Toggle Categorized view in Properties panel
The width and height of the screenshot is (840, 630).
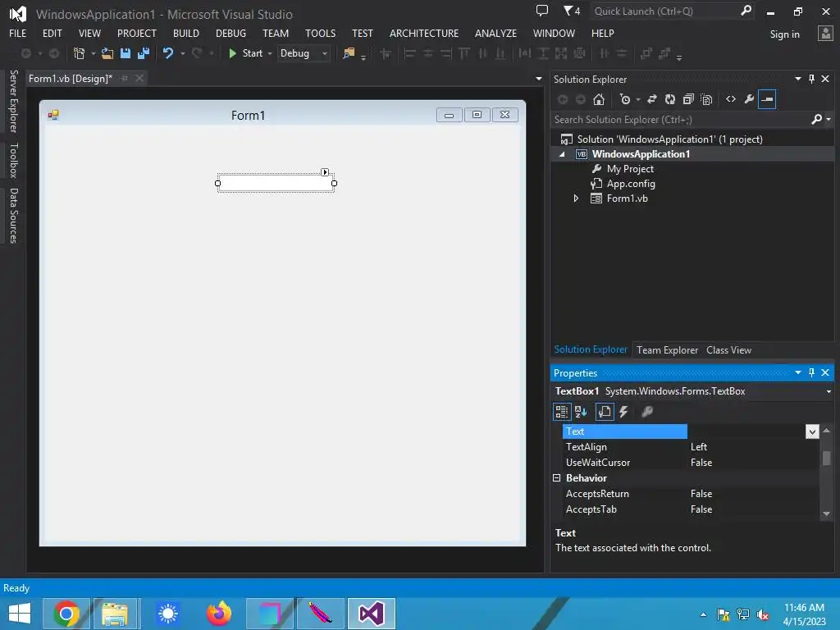click(x=561, y=412)
